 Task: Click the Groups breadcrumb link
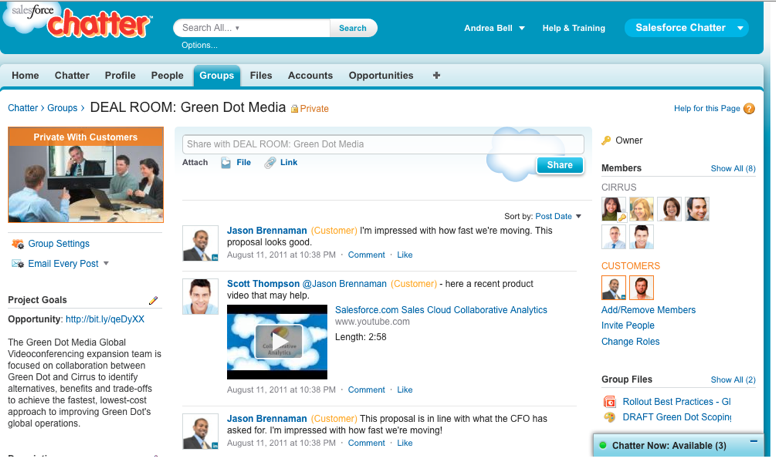[x=62, y=108]
